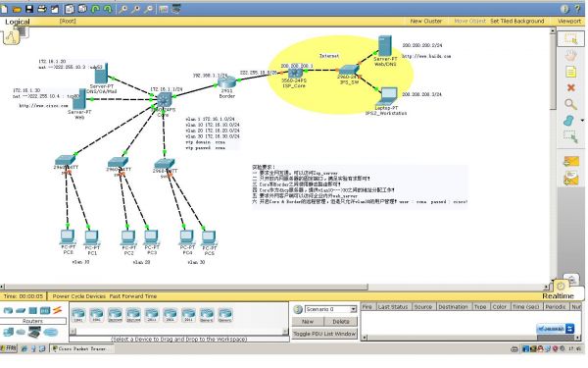Select End Devices category icon

(x=8, y=333)
